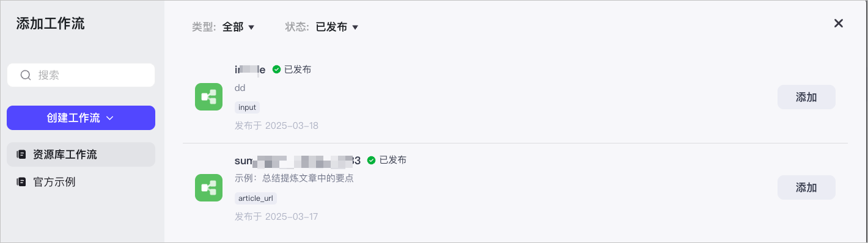The width and height of the screenshot is (868, 243).
Task: Click the 'article_url' parameter tag
Action: pos(256,198)
